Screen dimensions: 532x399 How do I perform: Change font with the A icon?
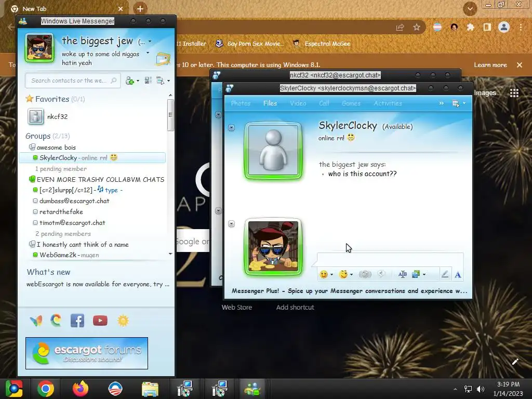(458, 274)
